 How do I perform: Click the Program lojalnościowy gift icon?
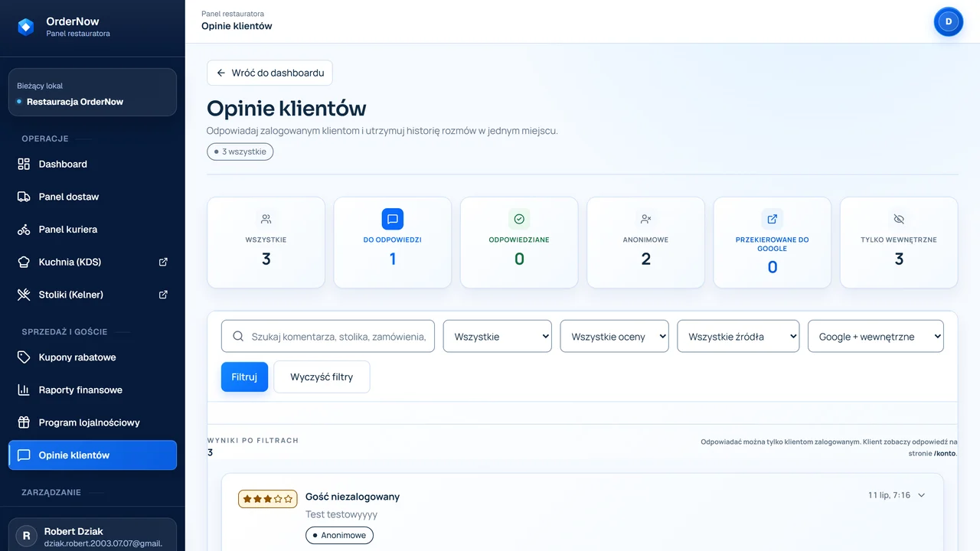click(24, 422)
